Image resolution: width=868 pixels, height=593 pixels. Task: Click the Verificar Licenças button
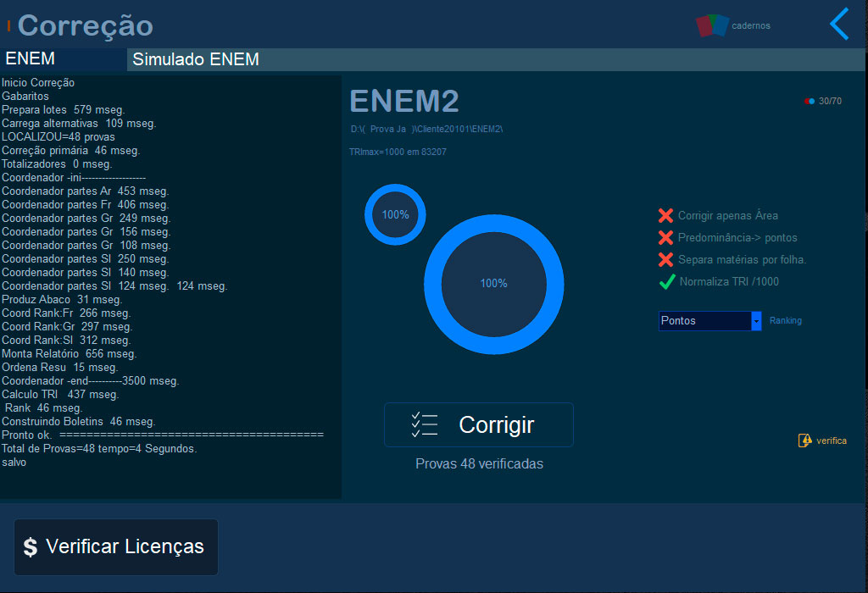click(115, 547)
